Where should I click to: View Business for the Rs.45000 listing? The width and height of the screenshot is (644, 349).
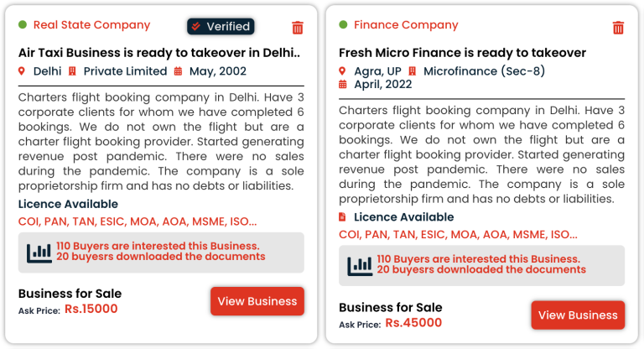pyautogui.click(x=578, y=315)
